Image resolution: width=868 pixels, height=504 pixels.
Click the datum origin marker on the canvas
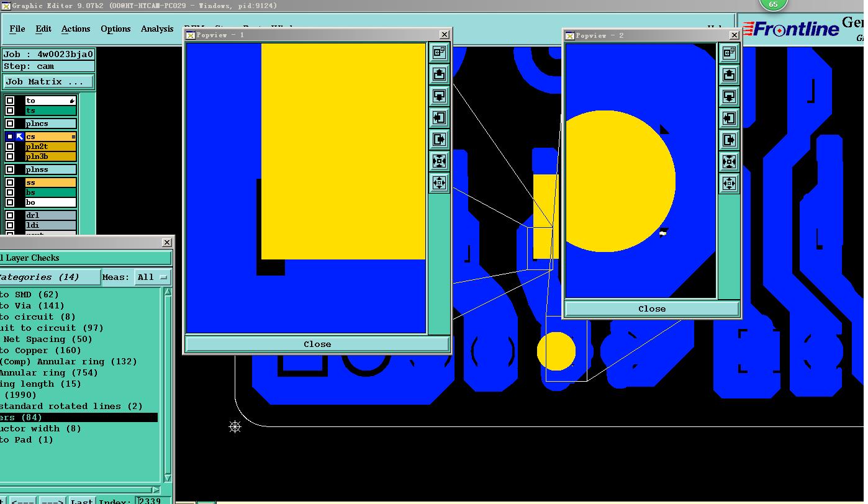coord(235,426)
